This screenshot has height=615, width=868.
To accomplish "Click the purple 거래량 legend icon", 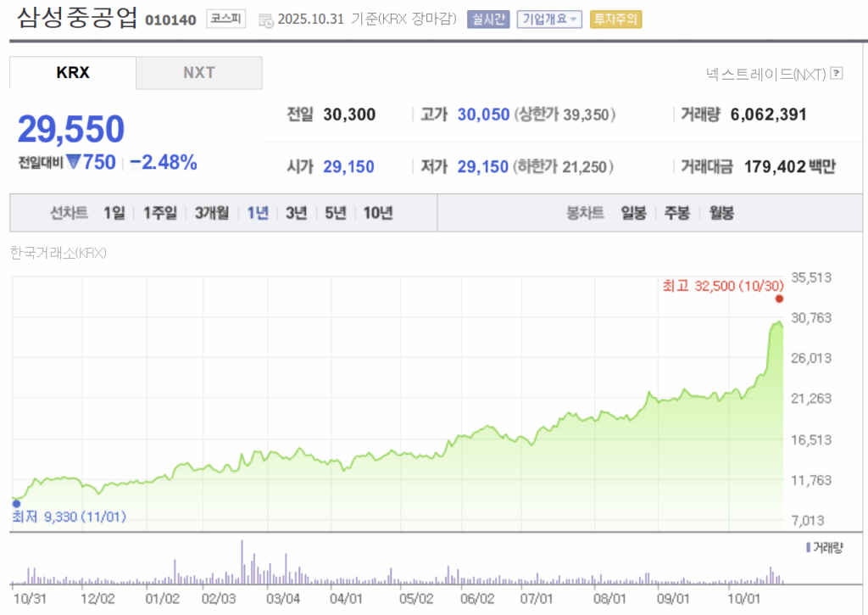I will pyautogui.click(x=808, y=547).
